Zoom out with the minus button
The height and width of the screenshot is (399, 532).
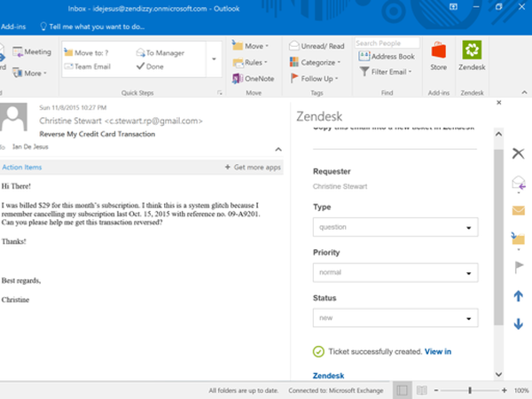coord(436,390)
